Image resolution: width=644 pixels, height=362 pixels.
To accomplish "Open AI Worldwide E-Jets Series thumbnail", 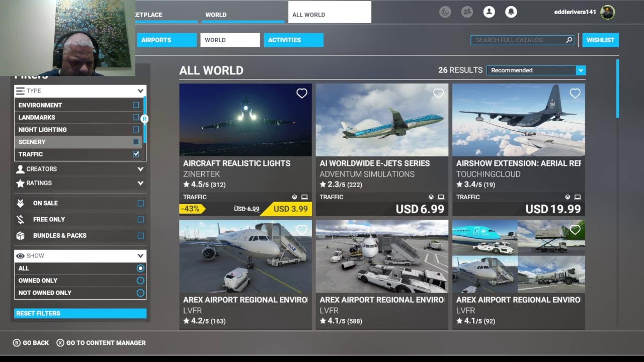I will (x=382, y=120).
